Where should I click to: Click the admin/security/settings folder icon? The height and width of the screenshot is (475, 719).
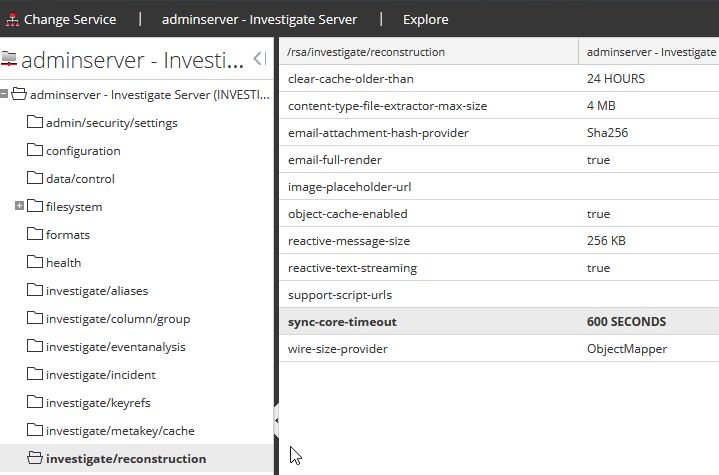click(35, 123)
